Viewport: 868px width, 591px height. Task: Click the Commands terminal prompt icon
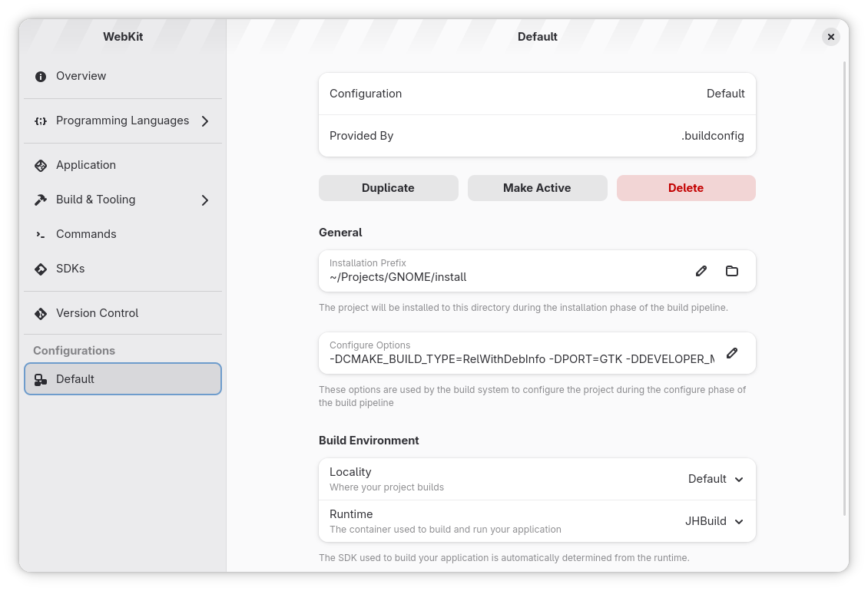point(41,235)
